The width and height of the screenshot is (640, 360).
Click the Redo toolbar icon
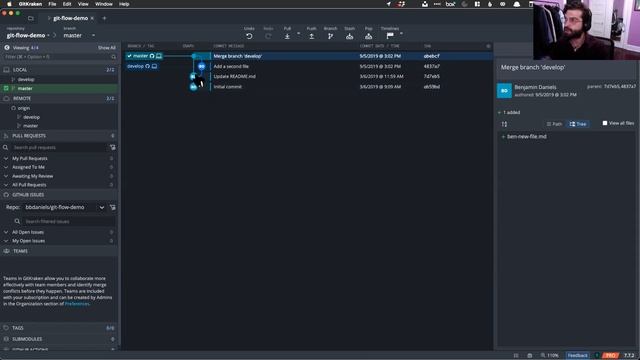[268, 36]
